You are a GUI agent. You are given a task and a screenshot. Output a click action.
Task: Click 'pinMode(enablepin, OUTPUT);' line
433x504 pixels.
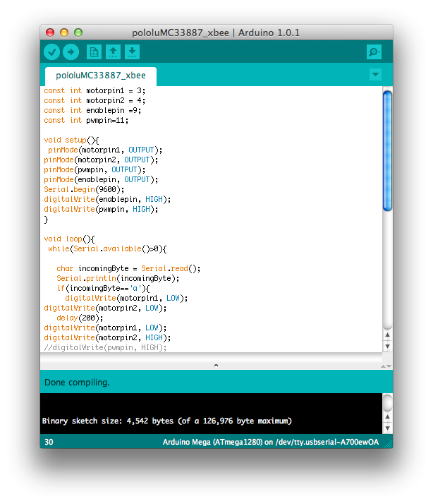[x=101, y=180]
